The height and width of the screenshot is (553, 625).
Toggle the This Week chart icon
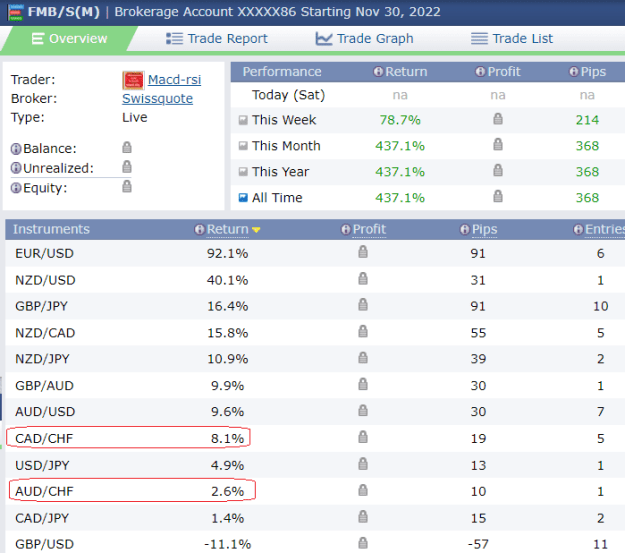243,120
